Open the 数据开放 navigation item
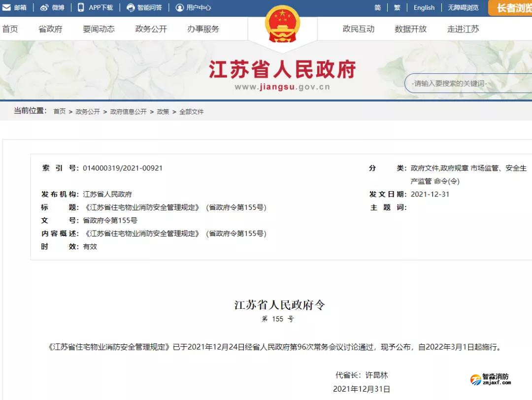532x400 pixels. [x=410, y=29]
